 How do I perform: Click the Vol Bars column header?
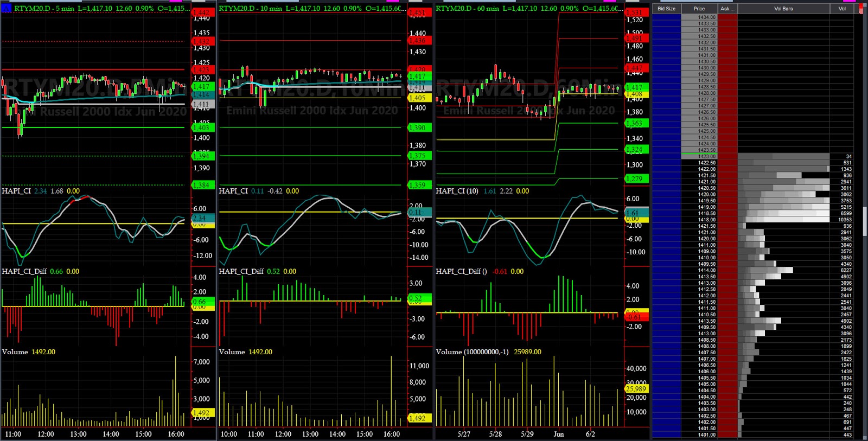click(x=783, y=9)
